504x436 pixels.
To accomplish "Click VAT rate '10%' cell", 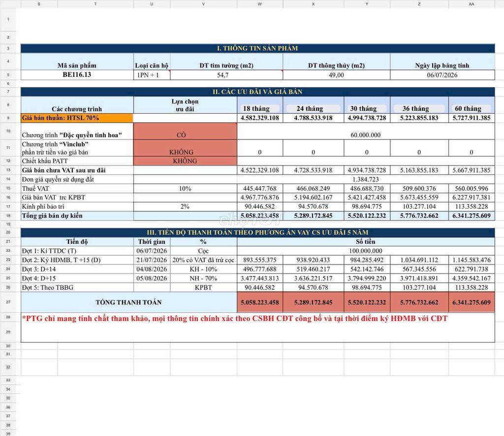I will tap(185, 189).
